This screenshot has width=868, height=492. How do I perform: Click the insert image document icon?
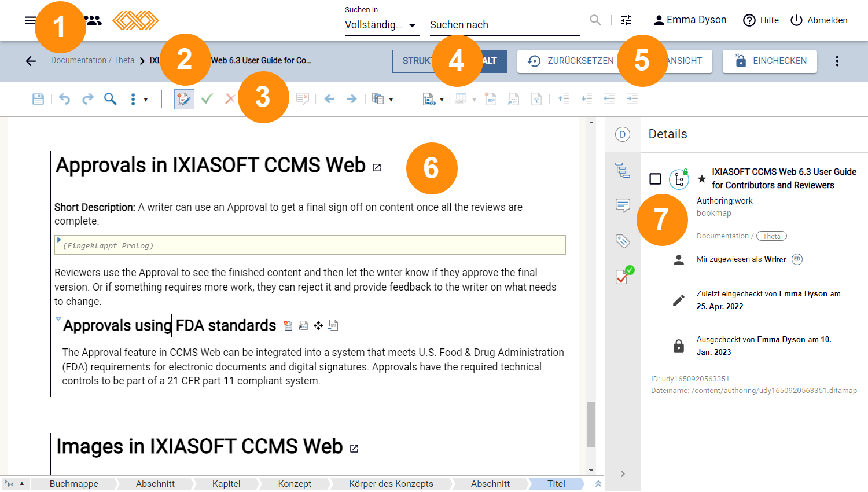pyautogui.click(x=513, y=99)
